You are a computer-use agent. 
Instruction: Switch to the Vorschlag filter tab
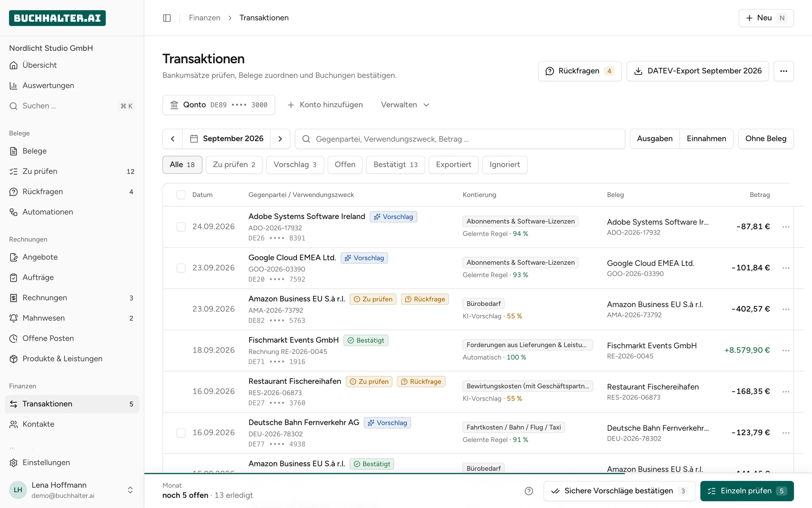click(295, 165)
